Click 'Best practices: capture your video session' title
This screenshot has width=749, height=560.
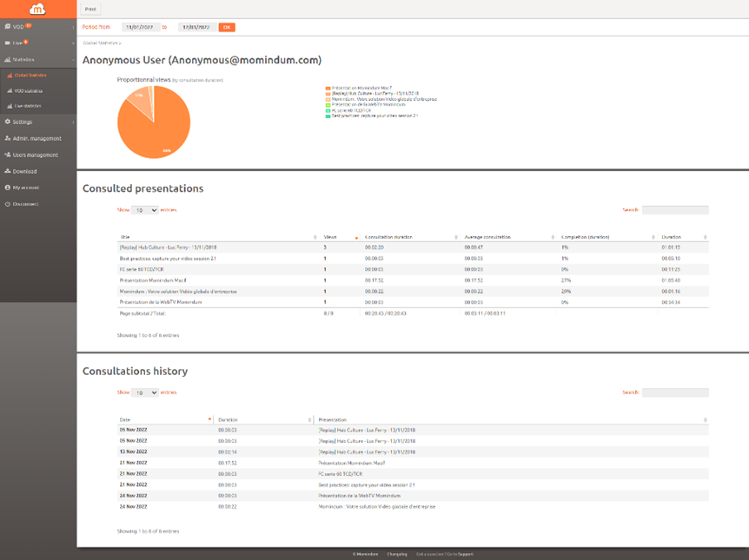pyautogui.click(x=168, y=259)
